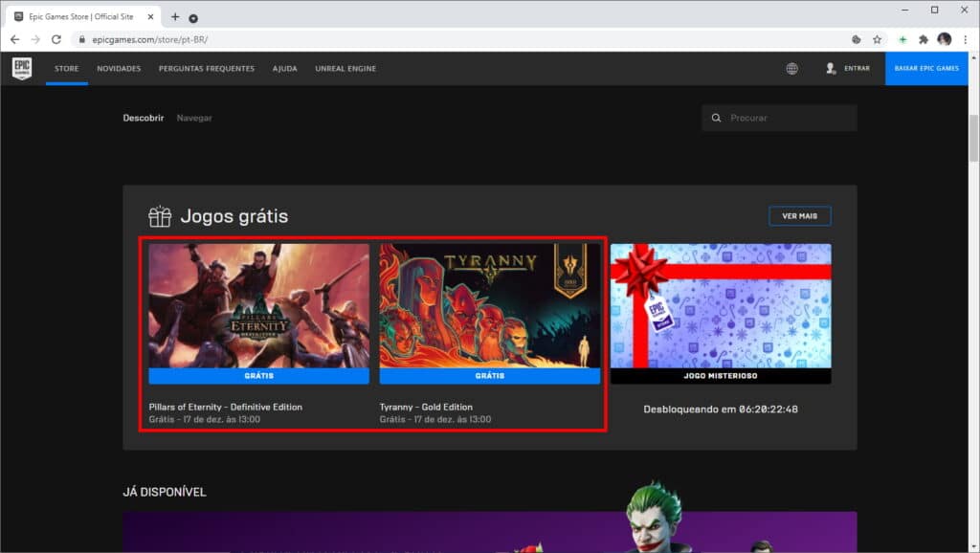Switch to the Navegar tab

pyautogui.click(x=194, y=118)
